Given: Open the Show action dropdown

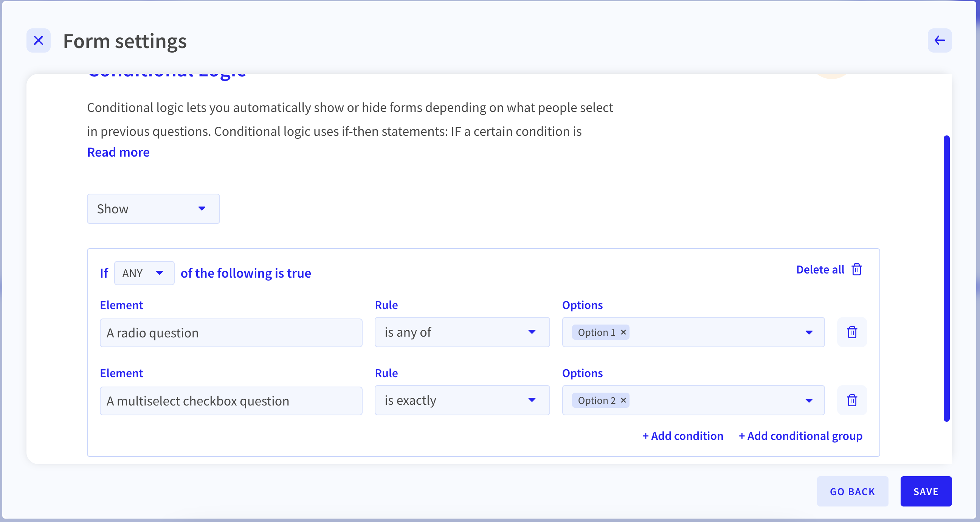Looking at the screenshot, I should point(154,209).
